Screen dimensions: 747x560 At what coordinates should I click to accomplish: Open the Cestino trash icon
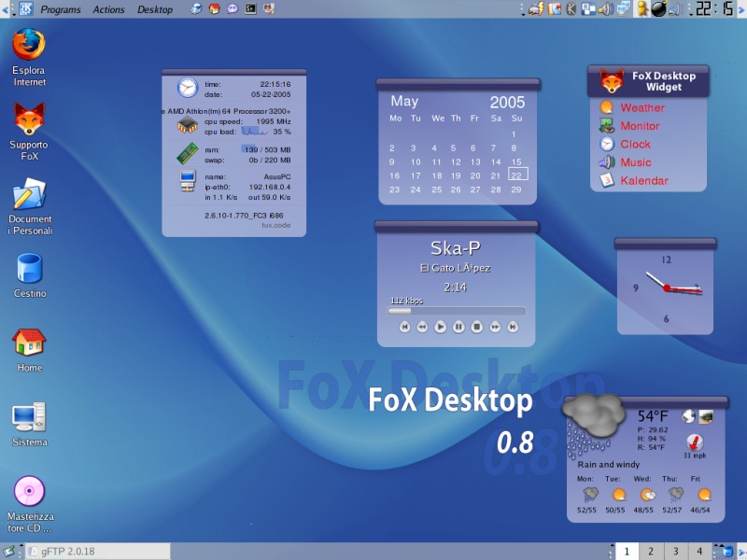point(30,268)
